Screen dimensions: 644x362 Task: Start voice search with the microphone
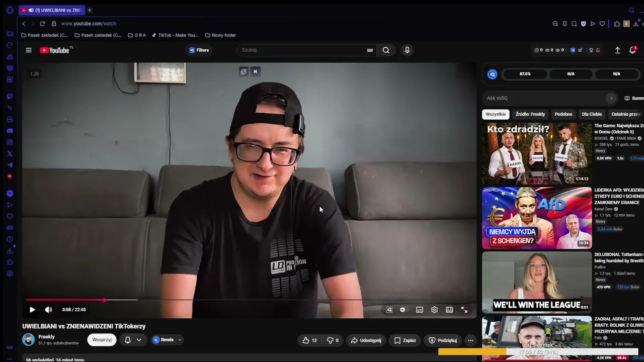coord(407,50)
